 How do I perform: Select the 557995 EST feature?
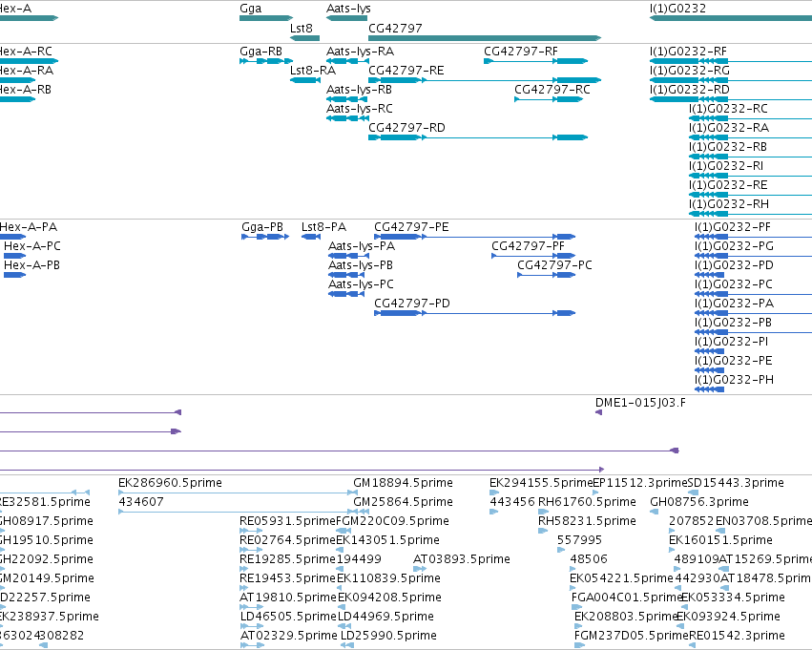561,550
